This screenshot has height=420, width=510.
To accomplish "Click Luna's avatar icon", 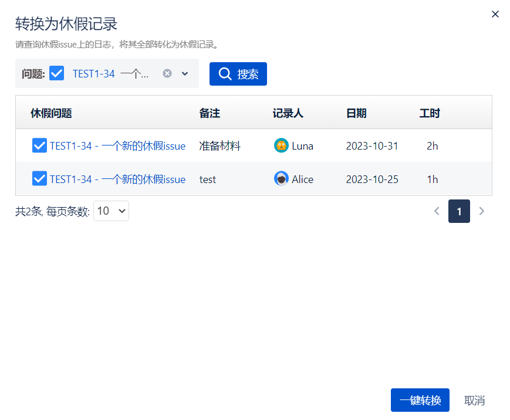I will [281, 145].
